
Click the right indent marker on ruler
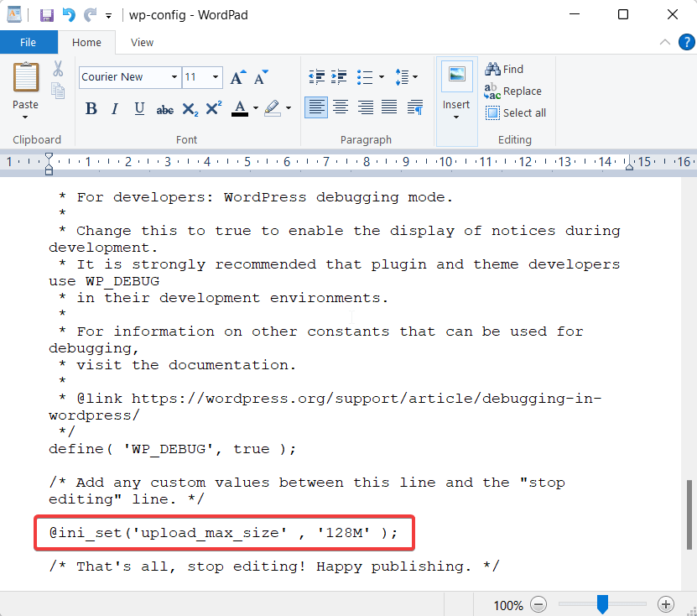tap(629, 166)
